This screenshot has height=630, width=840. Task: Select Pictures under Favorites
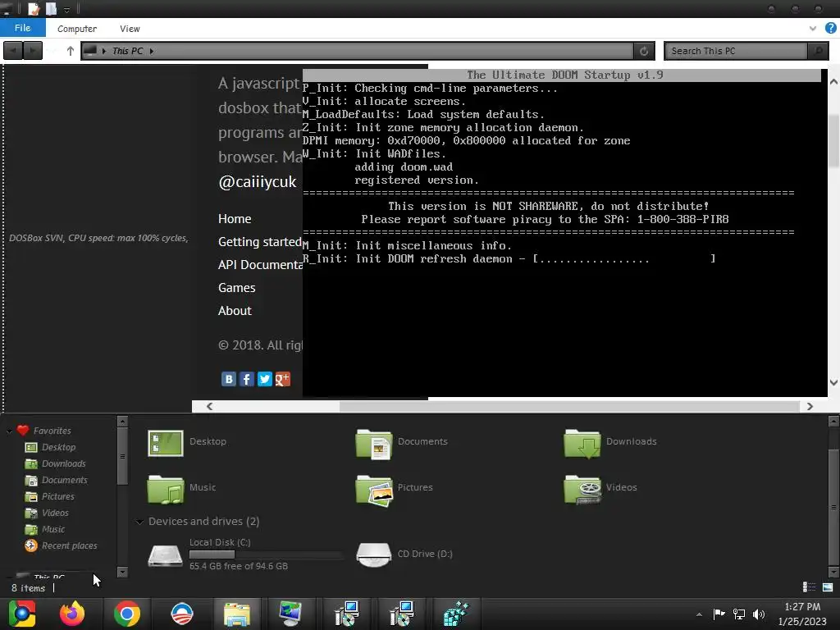pos(58,496)
